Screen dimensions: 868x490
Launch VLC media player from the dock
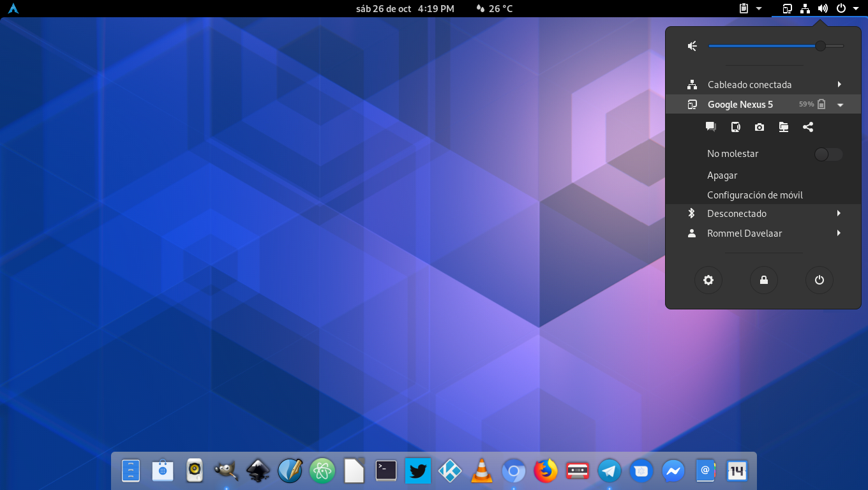point(482,471)
